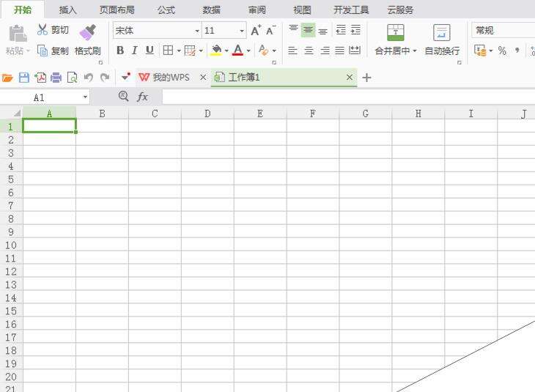Switch to the 页面布局 tab
This screenshot has height=392, width=535.
pos(117,10)
